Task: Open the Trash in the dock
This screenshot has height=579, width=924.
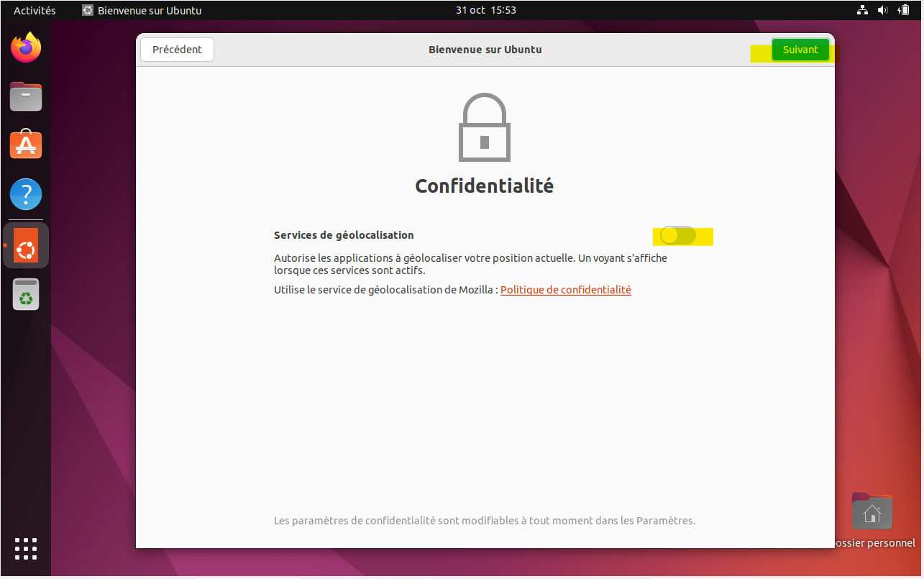Action: click(x=26, y=294)
